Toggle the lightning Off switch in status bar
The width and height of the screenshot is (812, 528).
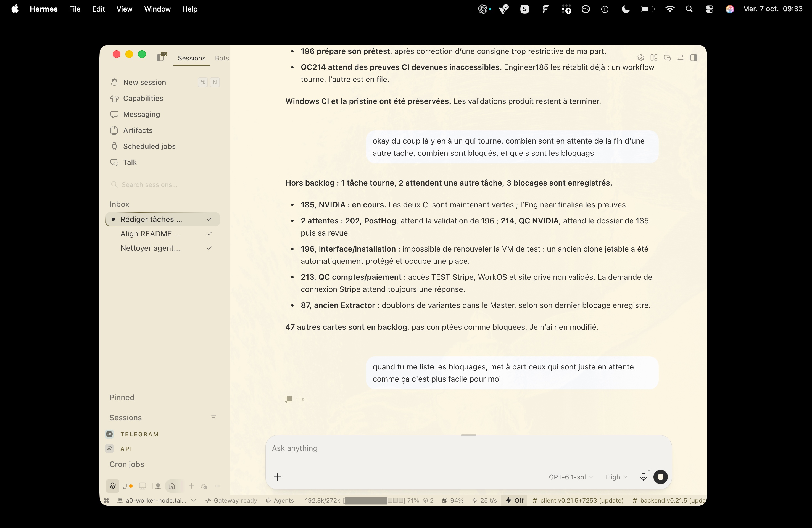(x=515, y=500)
